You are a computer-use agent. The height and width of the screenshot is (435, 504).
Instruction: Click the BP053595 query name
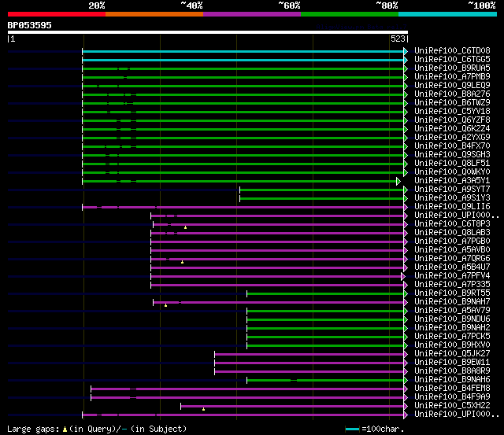click(29, 25)
